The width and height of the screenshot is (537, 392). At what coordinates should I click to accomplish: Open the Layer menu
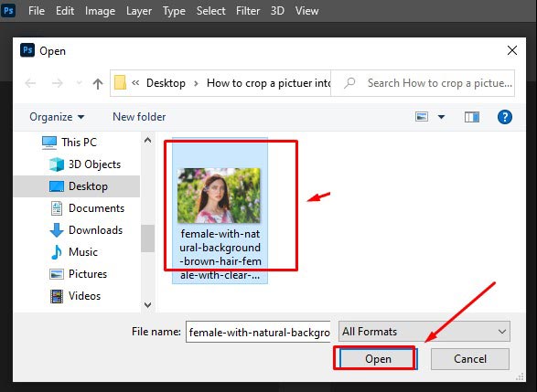coord(139,11)
